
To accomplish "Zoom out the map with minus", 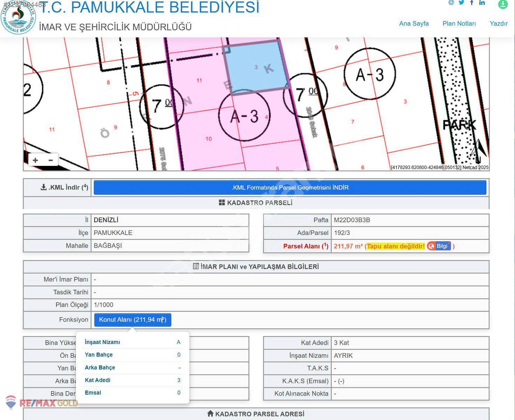I will pos(51,160).
